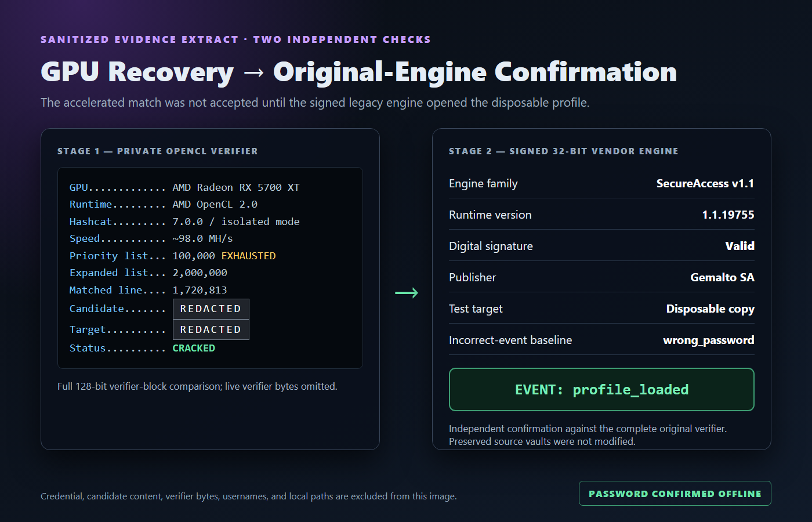This screenshot has height=522, width=812.
Task: Click the subtitle about the accelerated match
Action: pyautogui.click(x=315, y=103)
